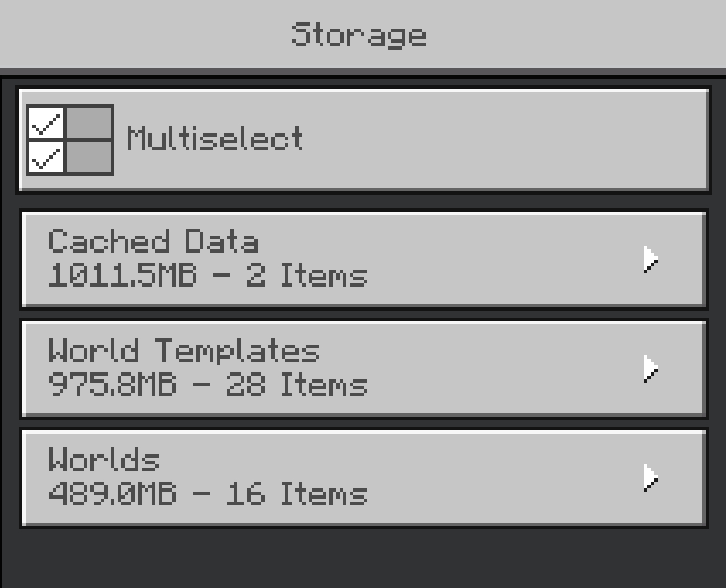This screenshot has height=588, width=726.
Task: Click the 489.0MB - 16 Items text
Action: coord(208,494)
